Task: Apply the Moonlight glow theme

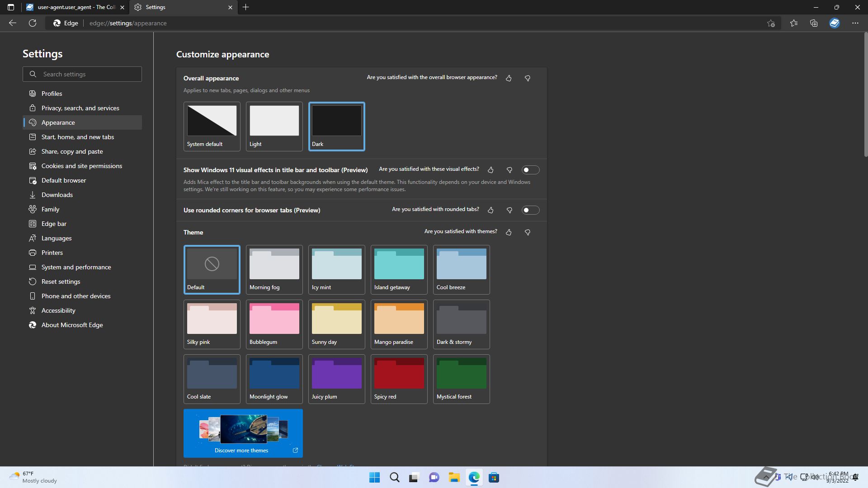Action: tap(274, 379)
